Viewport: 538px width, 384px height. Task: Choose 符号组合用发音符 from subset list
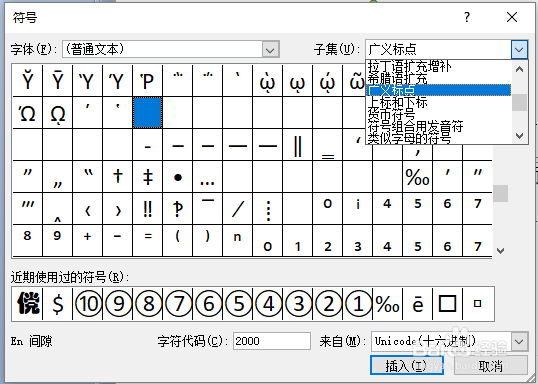[x=438, y=126]
